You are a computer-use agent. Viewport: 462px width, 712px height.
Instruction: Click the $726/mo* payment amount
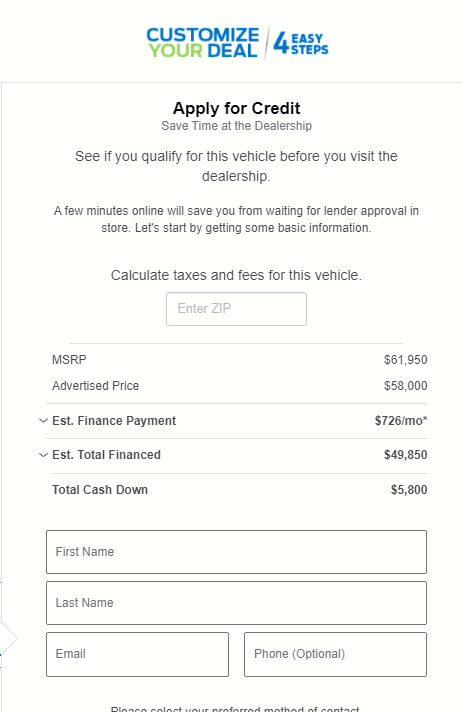coord(401,420)
